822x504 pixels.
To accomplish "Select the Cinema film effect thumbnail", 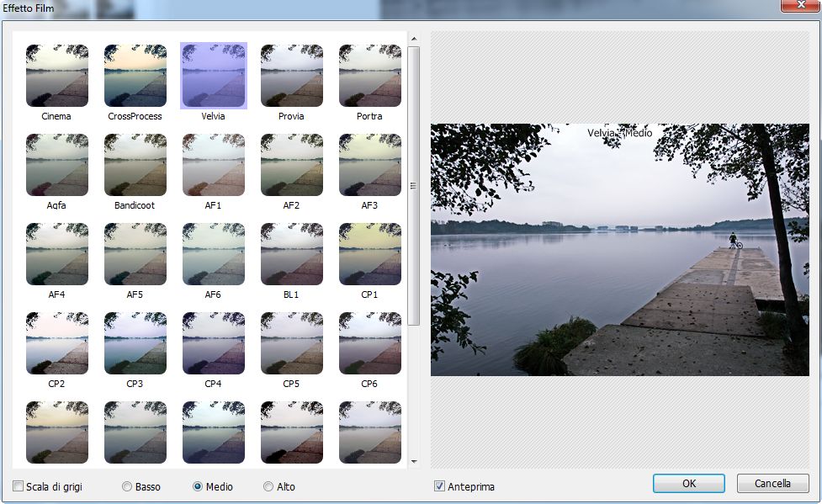I will pyautogui.click(x=56, y=76).
